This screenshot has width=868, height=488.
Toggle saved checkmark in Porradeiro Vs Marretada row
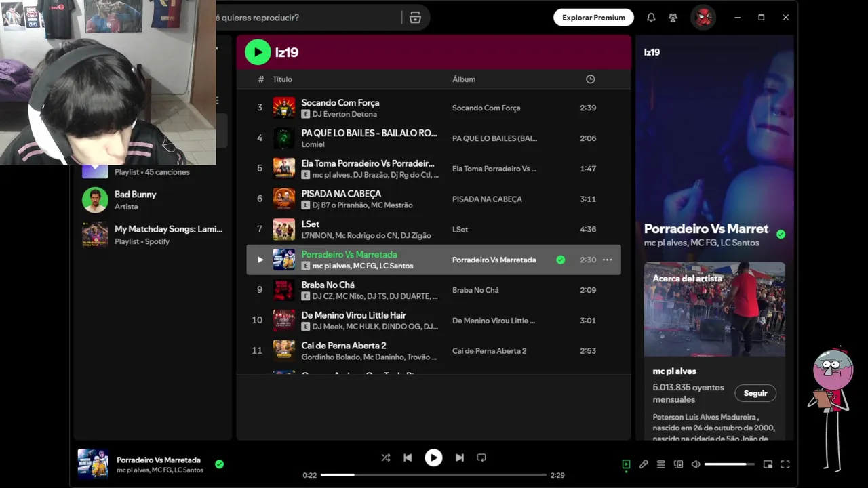click(560, 260)
